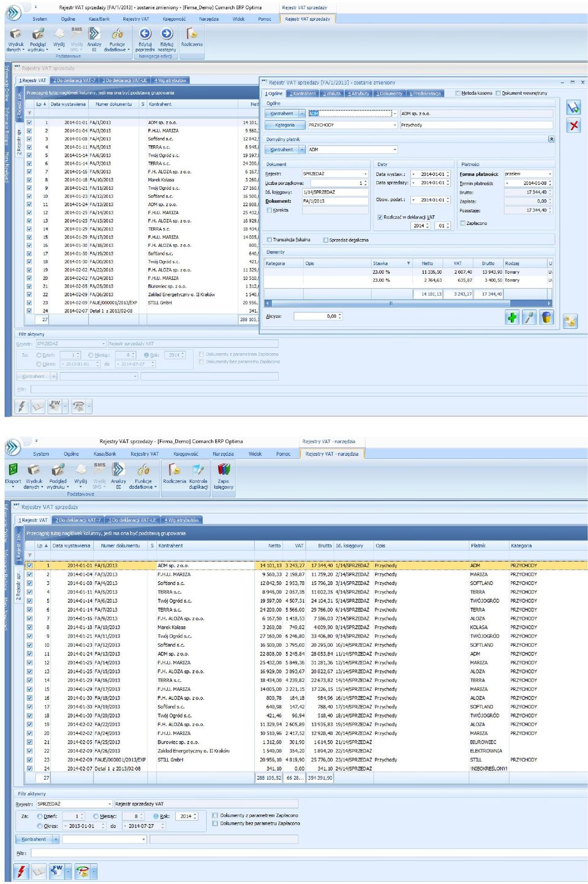Open Domyślny płatnik ADM dropdown
The width and height of the screenshot is (588, 884).
point(395,149)
